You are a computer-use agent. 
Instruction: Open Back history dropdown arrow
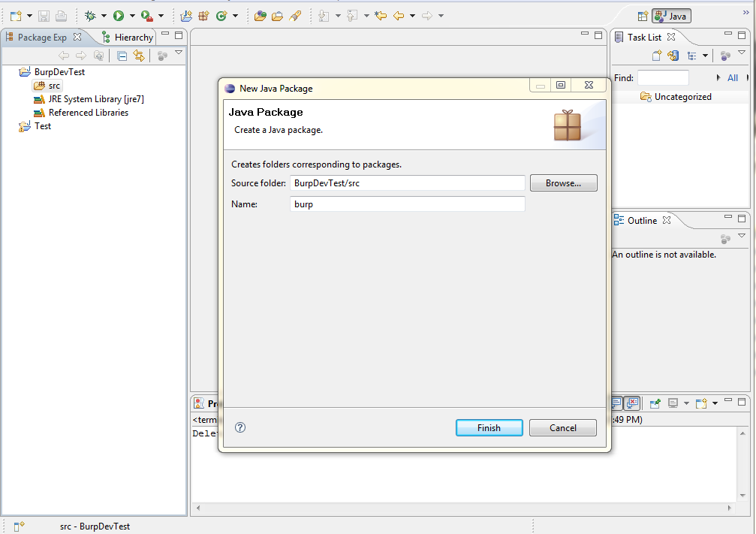tap(412, 16)
